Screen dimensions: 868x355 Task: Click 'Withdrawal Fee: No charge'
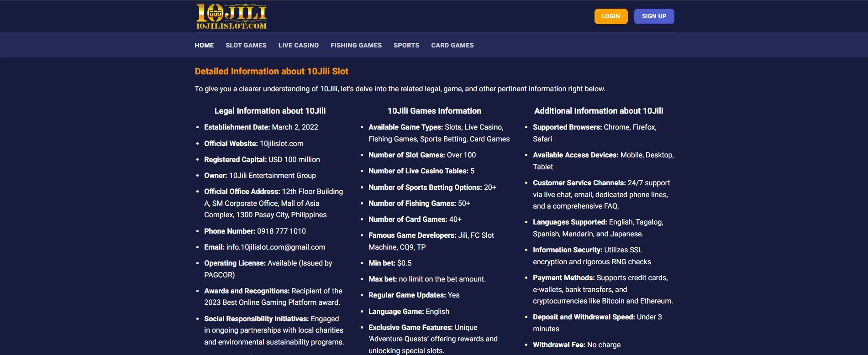(x=577, y=345)
